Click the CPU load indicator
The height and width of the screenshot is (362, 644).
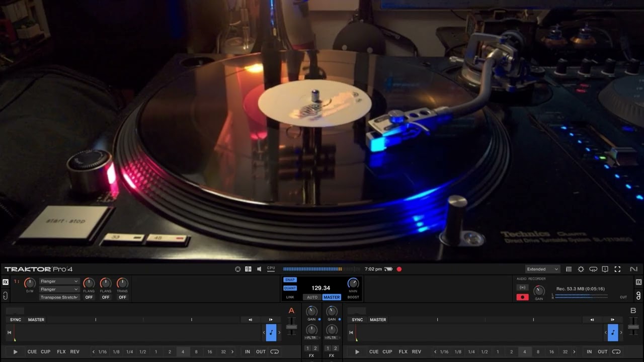pyautogui.click(x=271, y=268)
